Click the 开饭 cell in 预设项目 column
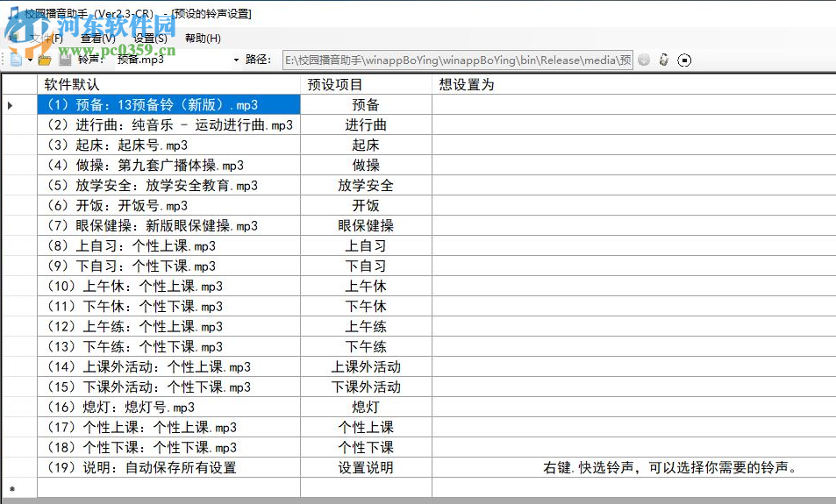The width and height of the screenshot is (836, 504). tap(367, 206)
